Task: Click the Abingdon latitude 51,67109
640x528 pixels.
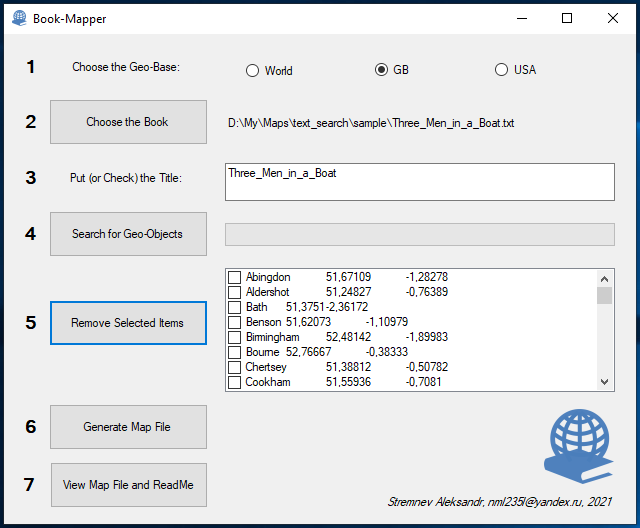Action: click(348, 277)
